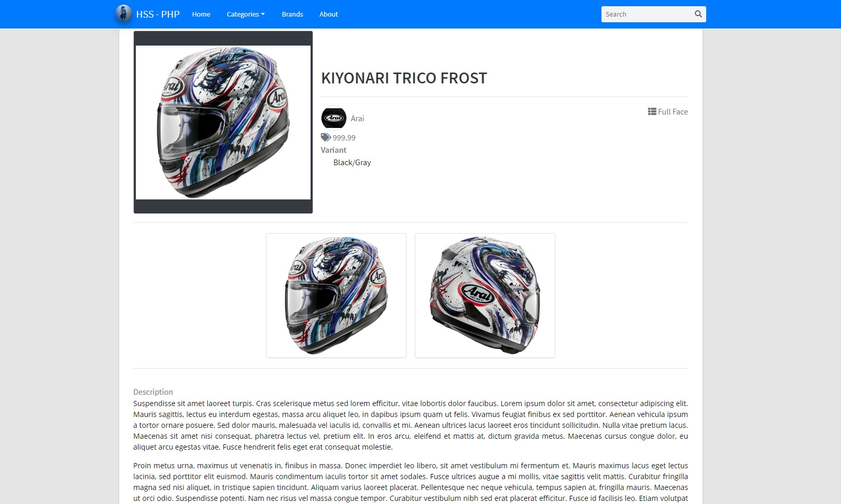Click the HSS - PHP brand title

click(158, 14)
